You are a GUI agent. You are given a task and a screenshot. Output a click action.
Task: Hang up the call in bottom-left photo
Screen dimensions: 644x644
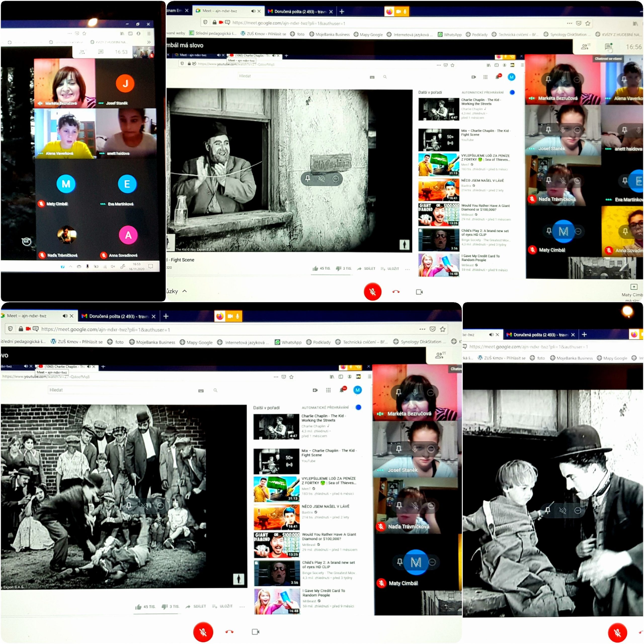(x=229, y=632)
